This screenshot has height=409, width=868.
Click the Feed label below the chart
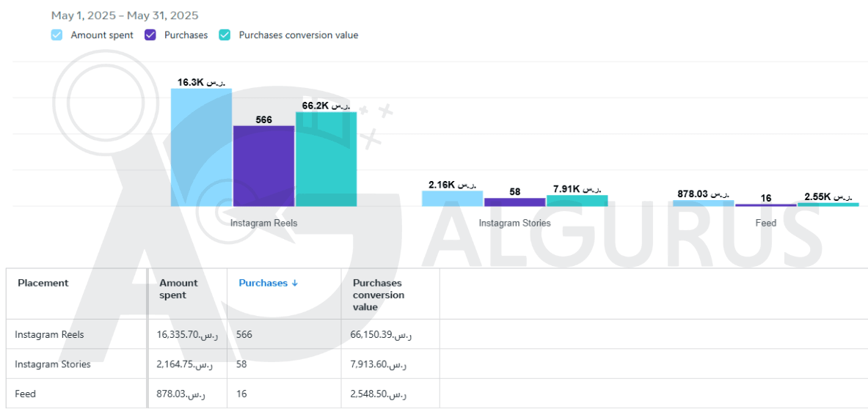765,223
